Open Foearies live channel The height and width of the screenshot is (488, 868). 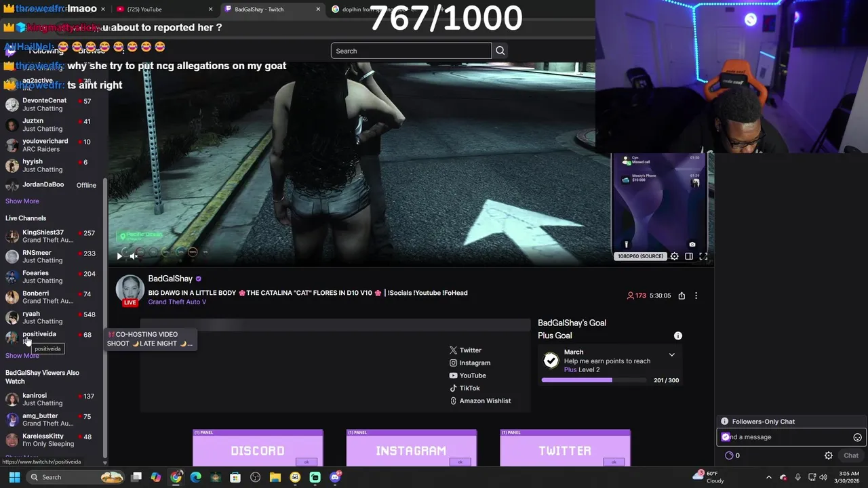(52, 277)
